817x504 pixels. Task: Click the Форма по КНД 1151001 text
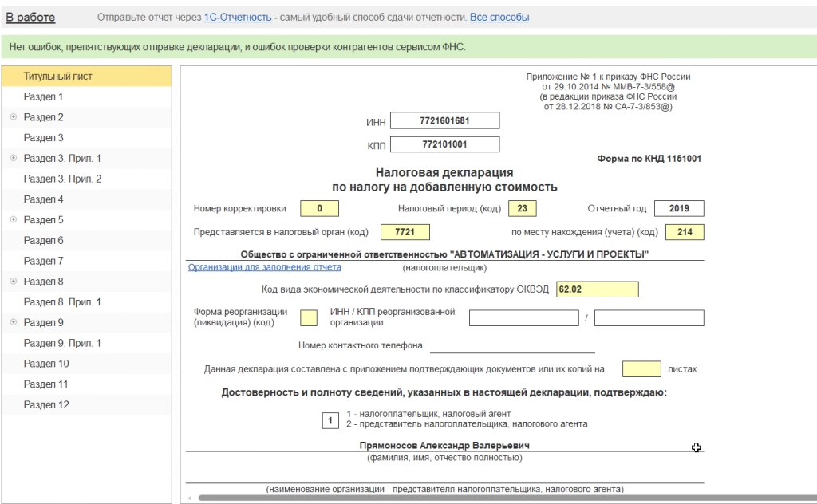point(649,159)
